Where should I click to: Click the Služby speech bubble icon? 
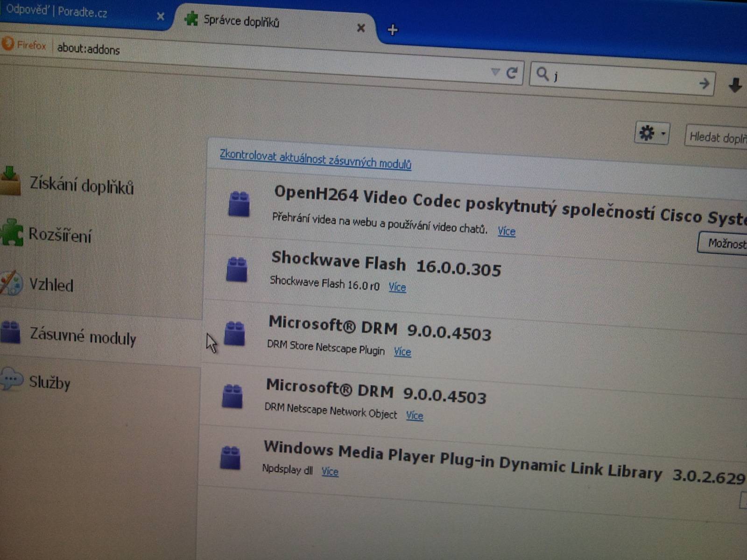pyautogui.click(x=11, y=378)
